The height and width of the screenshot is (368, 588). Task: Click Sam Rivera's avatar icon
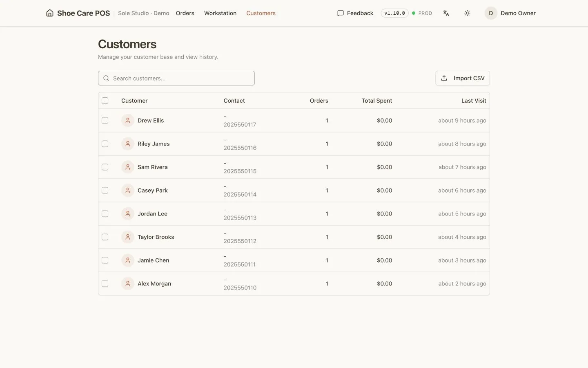point(128,167)
